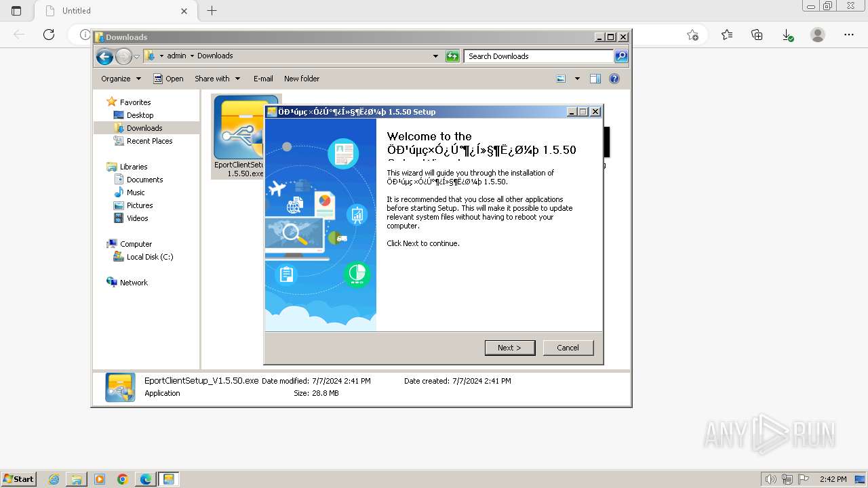Select Computer in navigation pane
Screen dimensions: 868x488
point(136,244)
